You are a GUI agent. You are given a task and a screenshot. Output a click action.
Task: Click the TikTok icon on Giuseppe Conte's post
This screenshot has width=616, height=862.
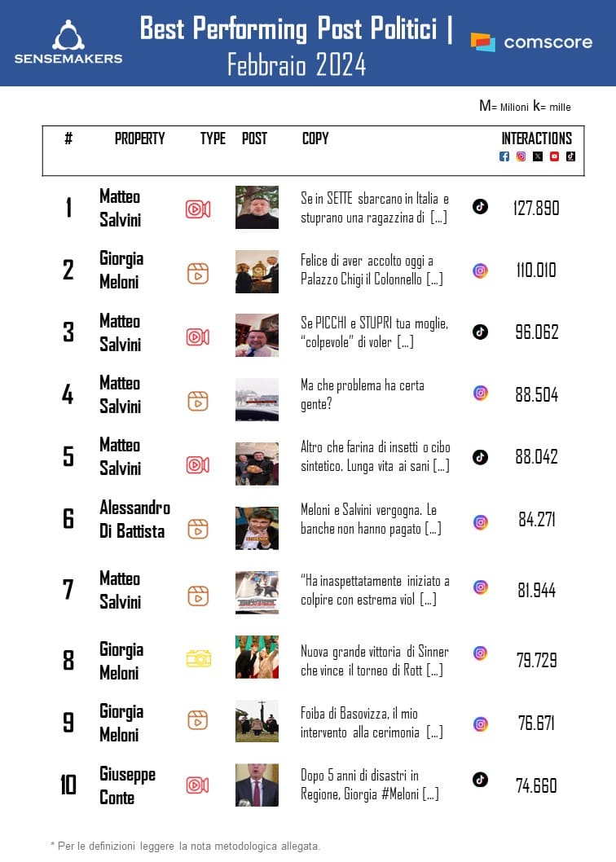481,780
